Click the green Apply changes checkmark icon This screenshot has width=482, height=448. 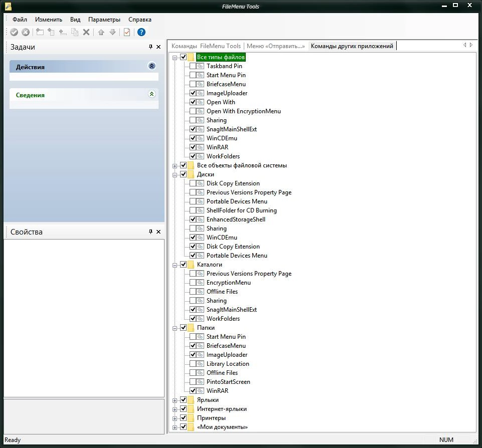(14, 32)
